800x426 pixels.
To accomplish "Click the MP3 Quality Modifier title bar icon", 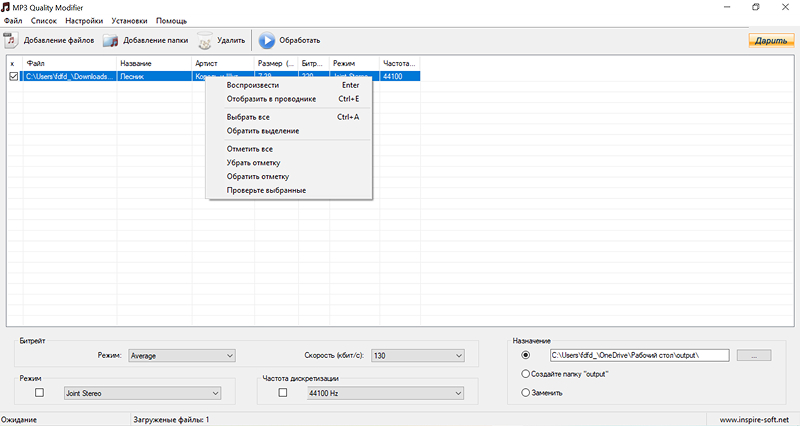I will 7,7.
